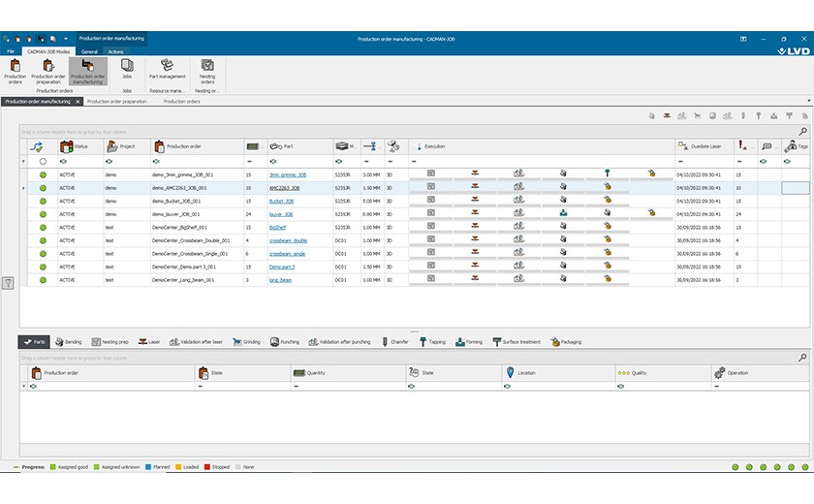Screen dimensions: 814x504
Task: Open filter operator in Tags filter cell
Action: pyautogui.click(x=787, y=162)
